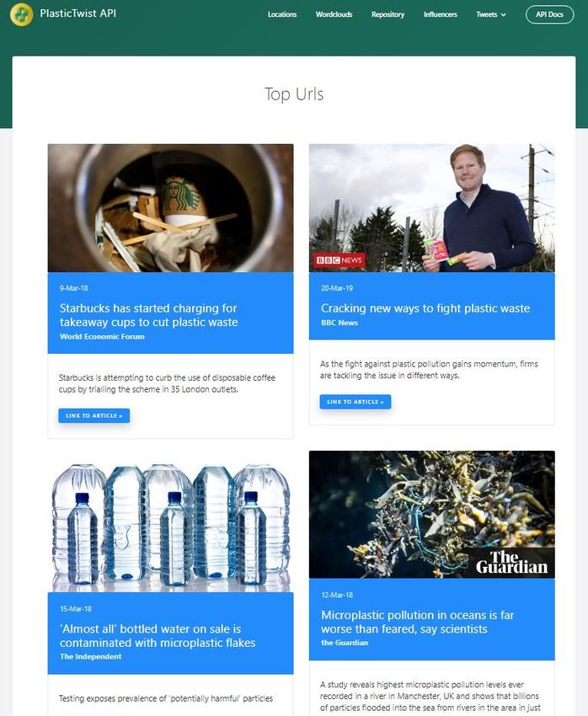The height and width of the screenshot is (716, 588).
Task: Open Microplastic pollution in oceans headline
Action: [x=417, y=622]
